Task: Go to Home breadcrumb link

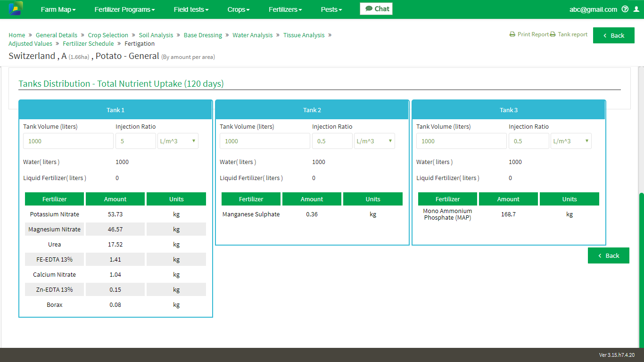Action: [17, 35]
